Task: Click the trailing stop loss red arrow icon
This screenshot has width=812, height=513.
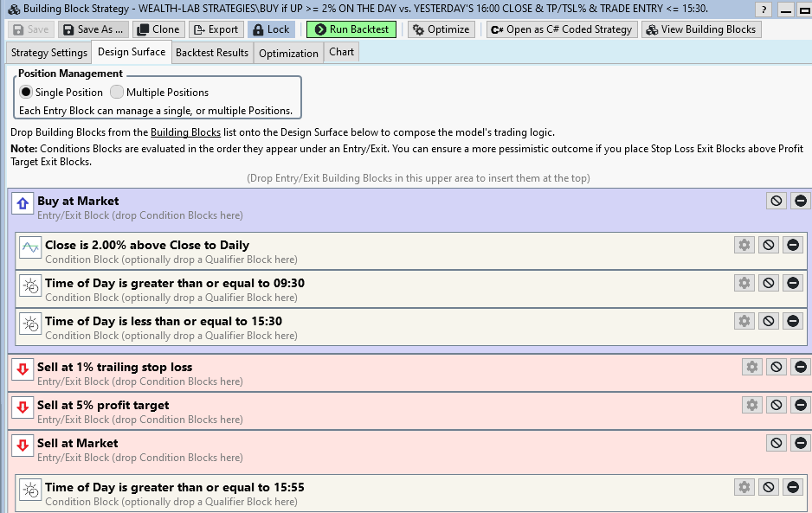Action: [x=23, y=369]
